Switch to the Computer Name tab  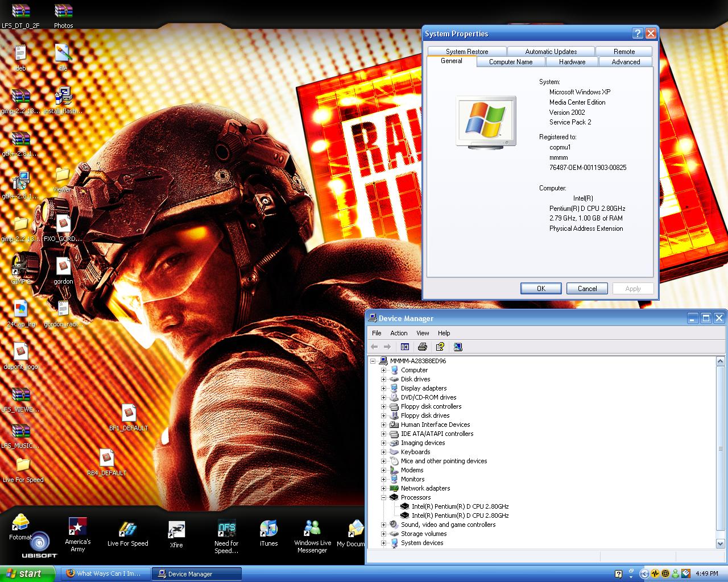511,62
